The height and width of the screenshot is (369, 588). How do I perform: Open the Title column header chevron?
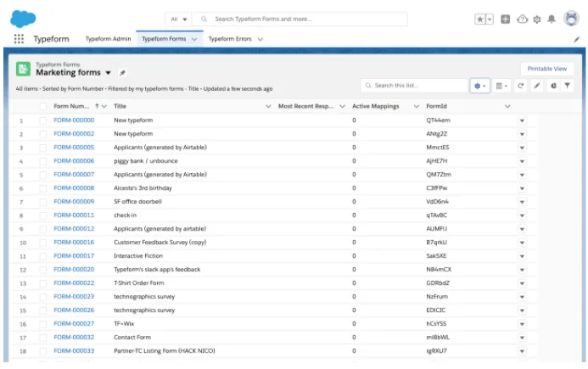click(268, 107)
